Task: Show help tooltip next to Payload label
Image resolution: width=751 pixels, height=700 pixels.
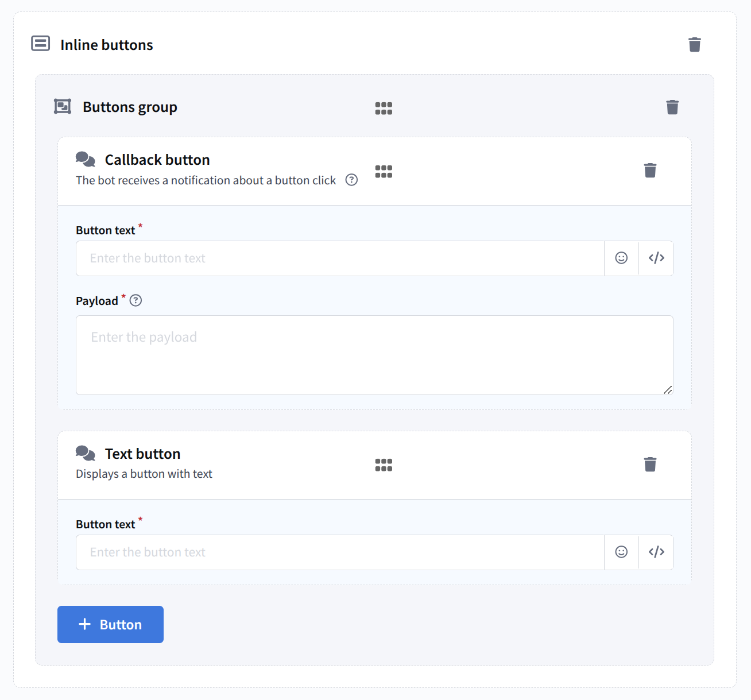Action: [136, 300]
